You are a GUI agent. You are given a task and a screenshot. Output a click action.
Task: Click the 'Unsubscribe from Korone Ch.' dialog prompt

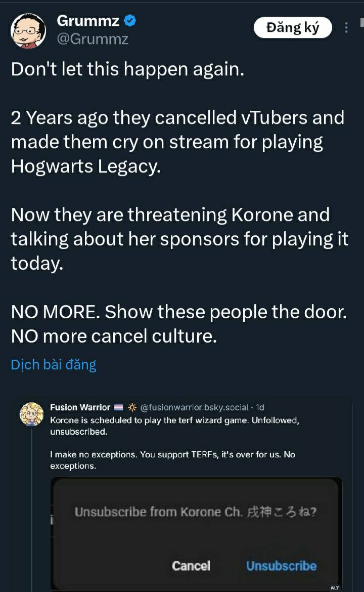pyautogui.click(x=196, y=512)
